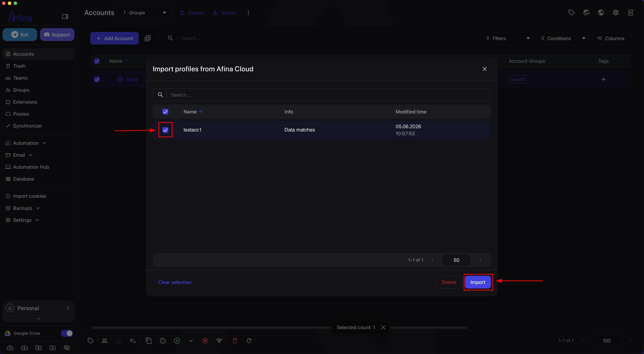Click the tag icon in bottom toolbar
Image resolution: width=644 pixels, height=354 pixels.
[91, 340]
